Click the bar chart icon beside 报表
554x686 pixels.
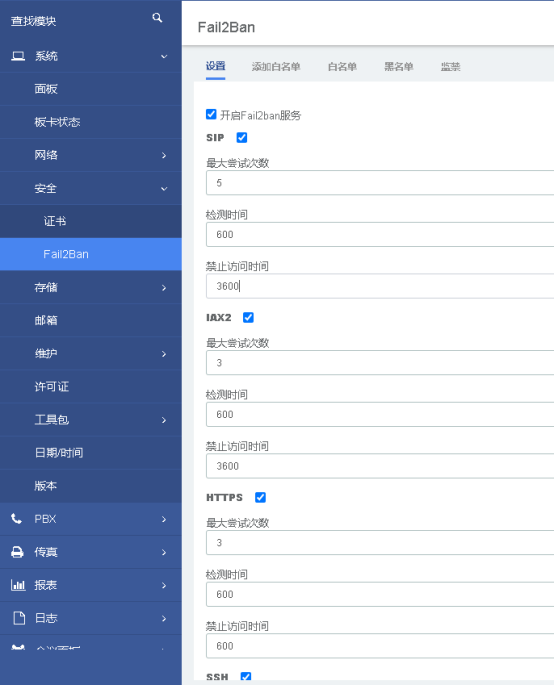pos(18,585)
